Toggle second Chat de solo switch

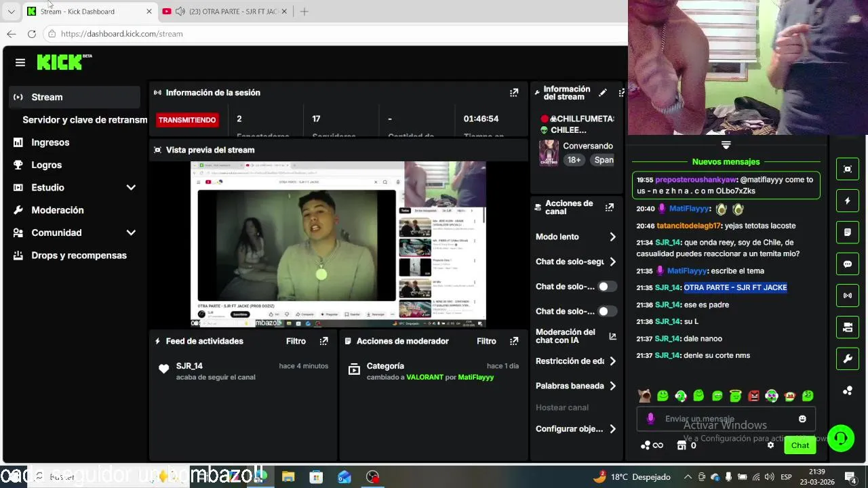point(608,311)
